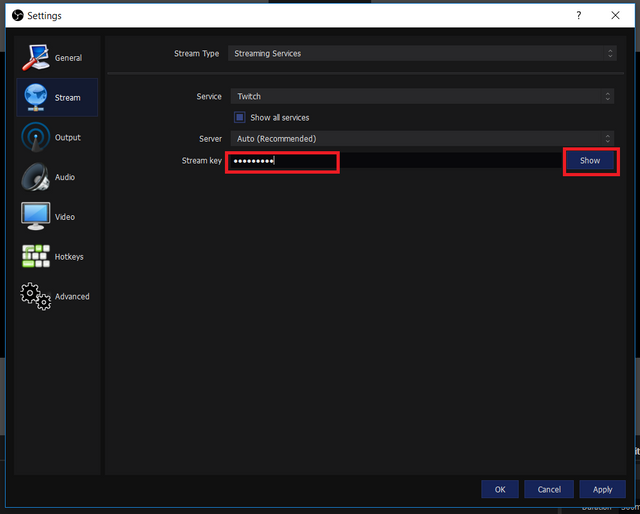The height and width of the screenshot is (514, 640).
Task: Open the General settings icon
Action: [36, 58]
